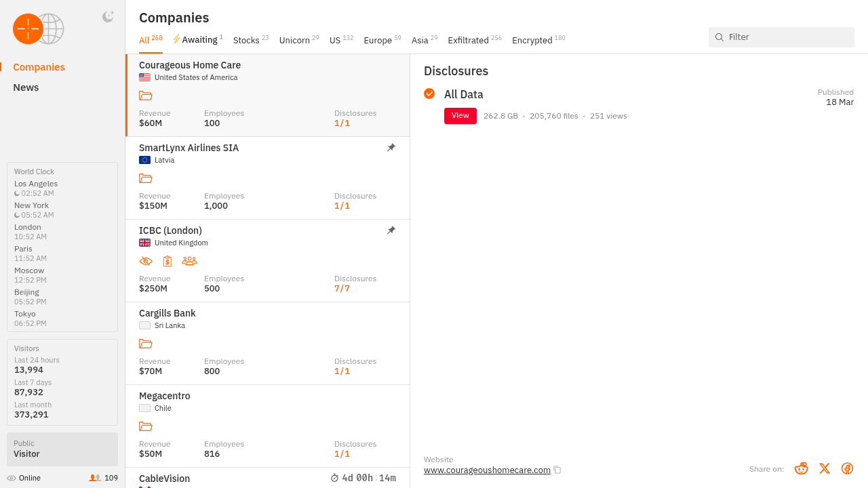Click the Online status eye icon
This screenshot has height=488, width=868.
tap(12, 478)
